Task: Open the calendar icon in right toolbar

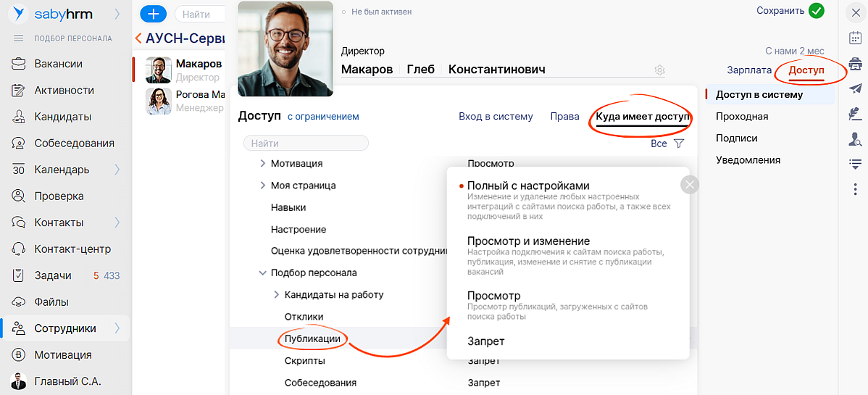Action: 854,38
